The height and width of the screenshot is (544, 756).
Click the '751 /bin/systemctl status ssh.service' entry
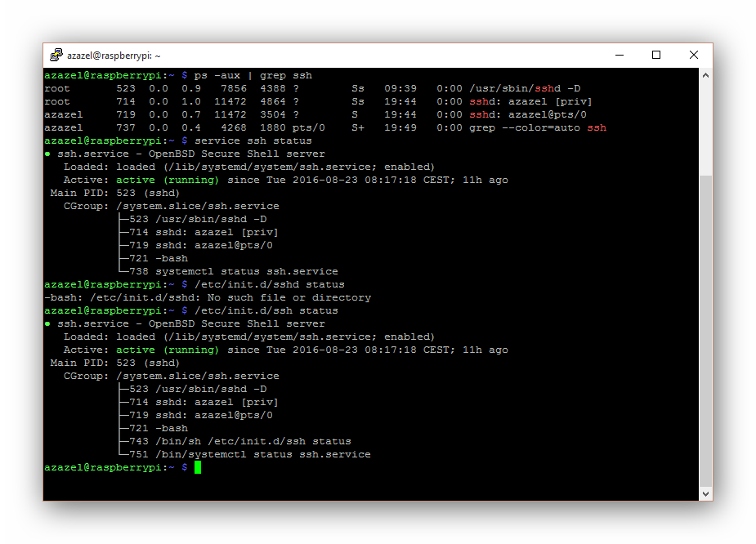[250, 454]
